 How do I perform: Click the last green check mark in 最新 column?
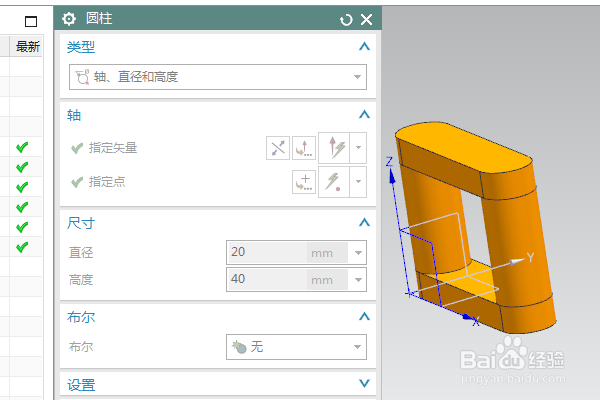point(22,247)
